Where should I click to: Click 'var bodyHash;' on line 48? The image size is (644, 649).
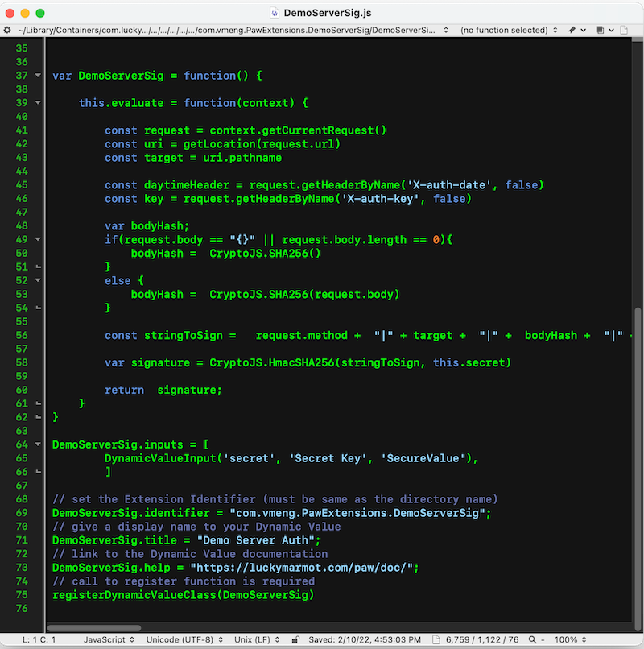click(147, 226)
